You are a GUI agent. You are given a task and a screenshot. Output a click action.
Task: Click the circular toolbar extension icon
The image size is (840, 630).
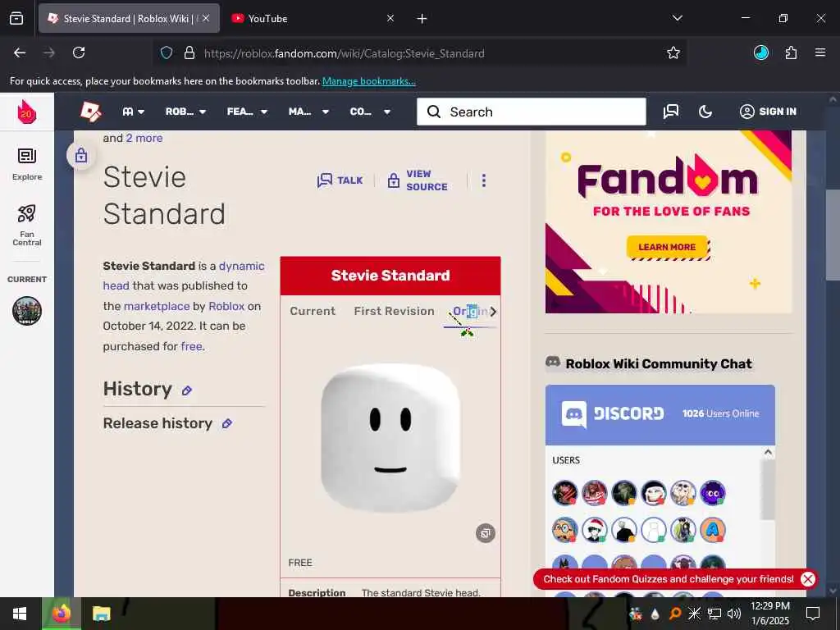(x=761, y=52)
